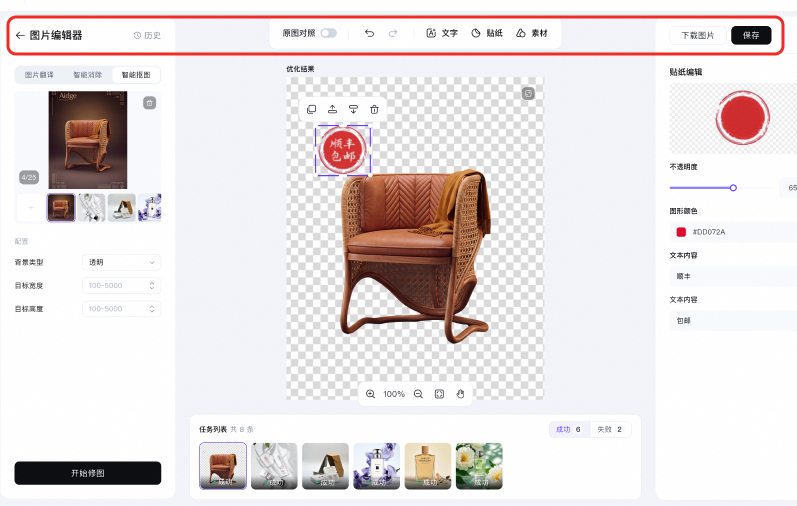
Task: Filter tasks by 失败 2
Action: pyautogui.click(x=610, y=429)
